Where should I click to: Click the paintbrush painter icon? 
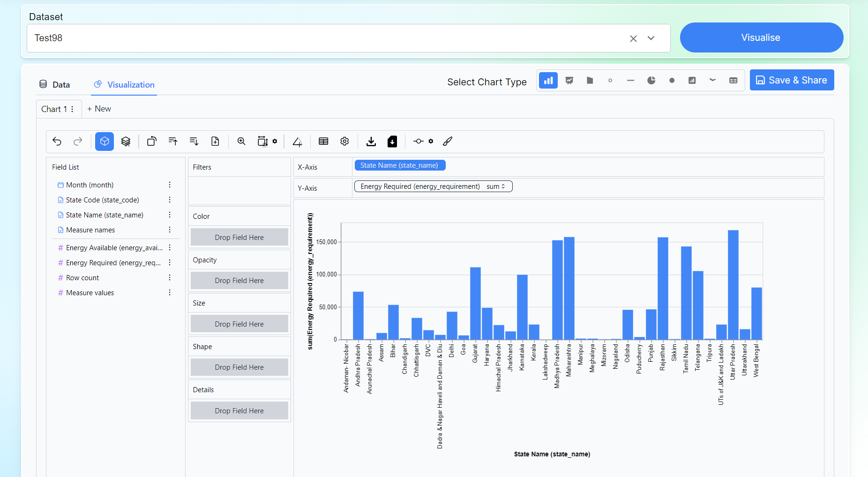coord(448,142)
